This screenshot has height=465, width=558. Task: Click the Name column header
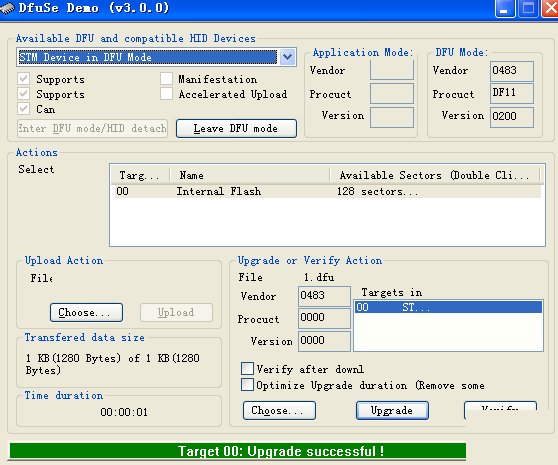[250, 175]
